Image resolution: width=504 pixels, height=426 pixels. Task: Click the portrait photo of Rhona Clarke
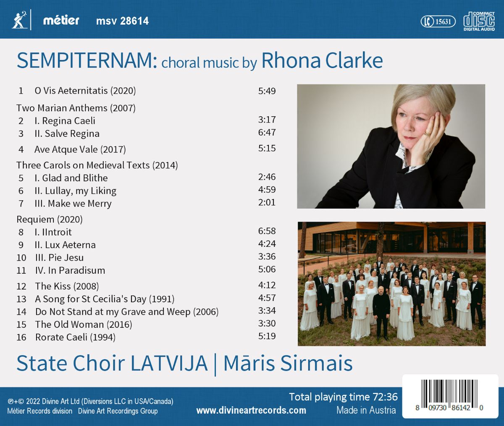pyautogui.click(x=391, y=146)
